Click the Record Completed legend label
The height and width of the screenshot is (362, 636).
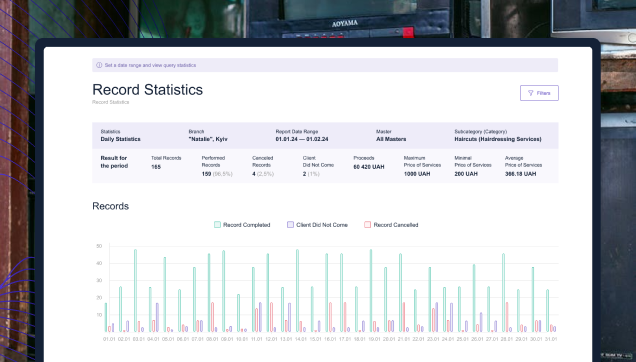pyautogui.click(x=247, y=225)
